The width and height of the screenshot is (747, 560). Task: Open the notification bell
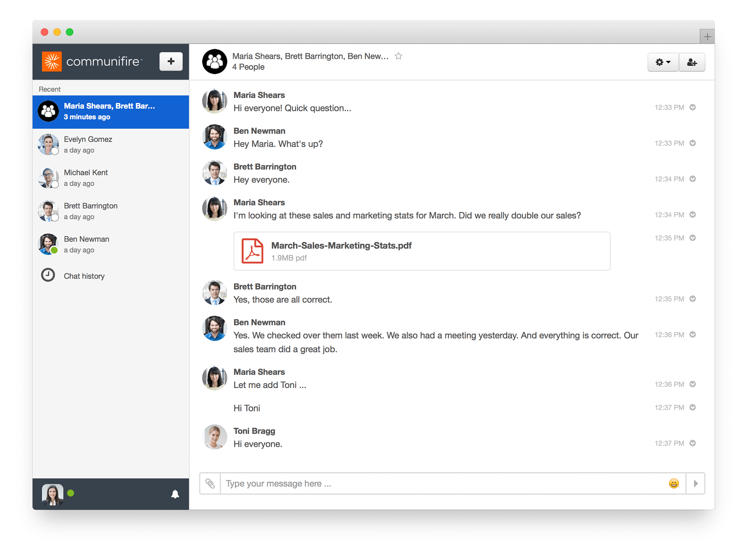point(175,494)
